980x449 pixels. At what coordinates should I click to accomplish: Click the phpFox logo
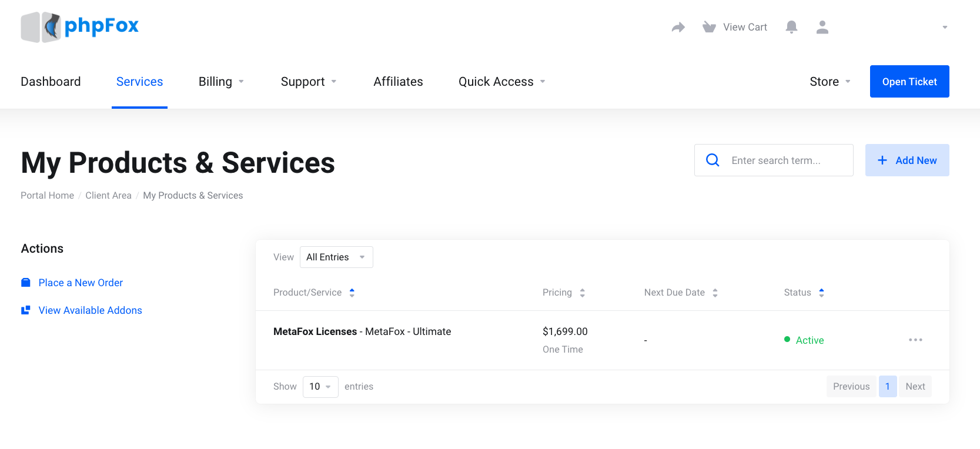79,26
